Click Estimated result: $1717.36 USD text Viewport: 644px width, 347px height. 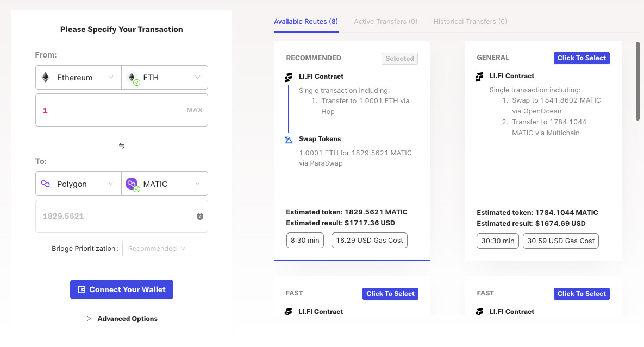(x=341, y=223)
